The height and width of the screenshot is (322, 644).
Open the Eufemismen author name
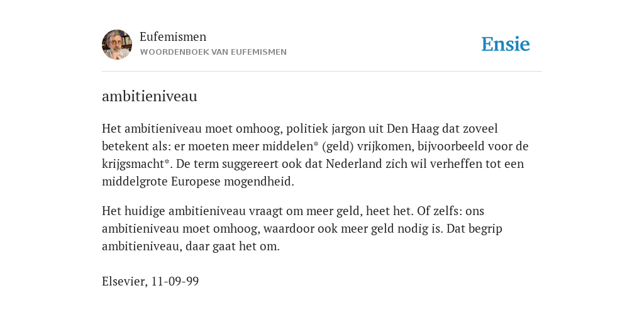click(173, 36)
